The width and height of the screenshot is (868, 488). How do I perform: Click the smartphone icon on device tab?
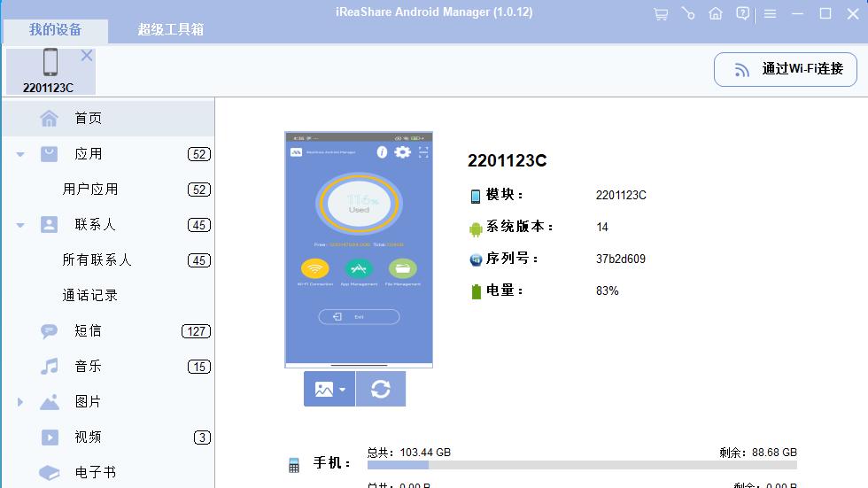tap(50, 62)
